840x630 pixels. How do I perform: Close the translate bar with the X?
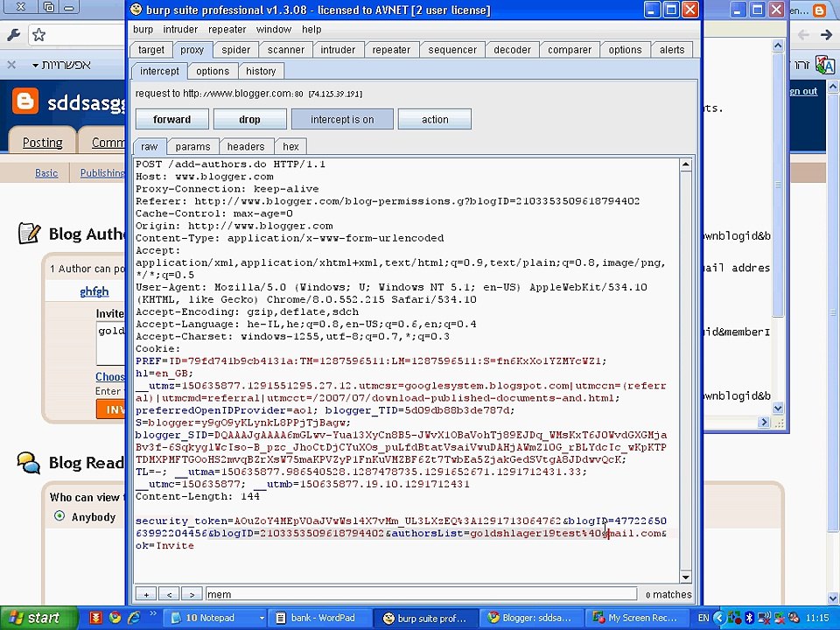tap(11, 65)
